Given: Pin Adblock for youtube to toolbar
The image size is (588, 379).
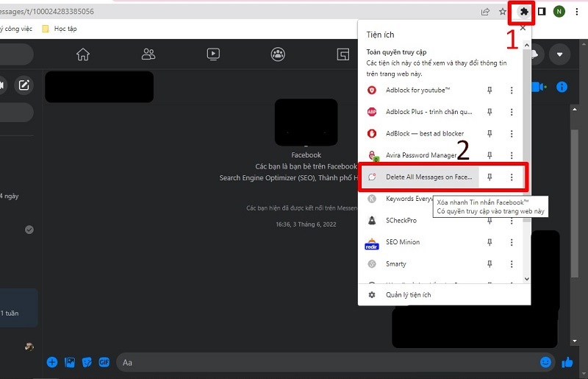Looking at the screenshot, I should point(490,90).
